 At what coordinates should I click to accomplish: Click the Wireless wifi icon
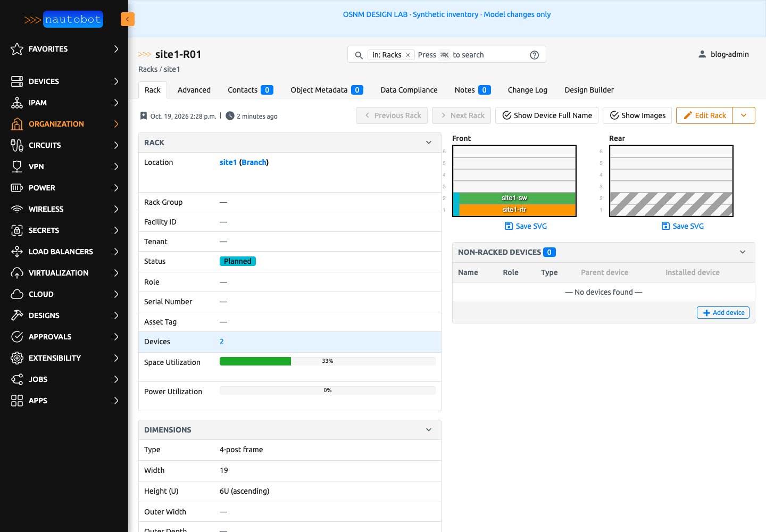point(17,209)
